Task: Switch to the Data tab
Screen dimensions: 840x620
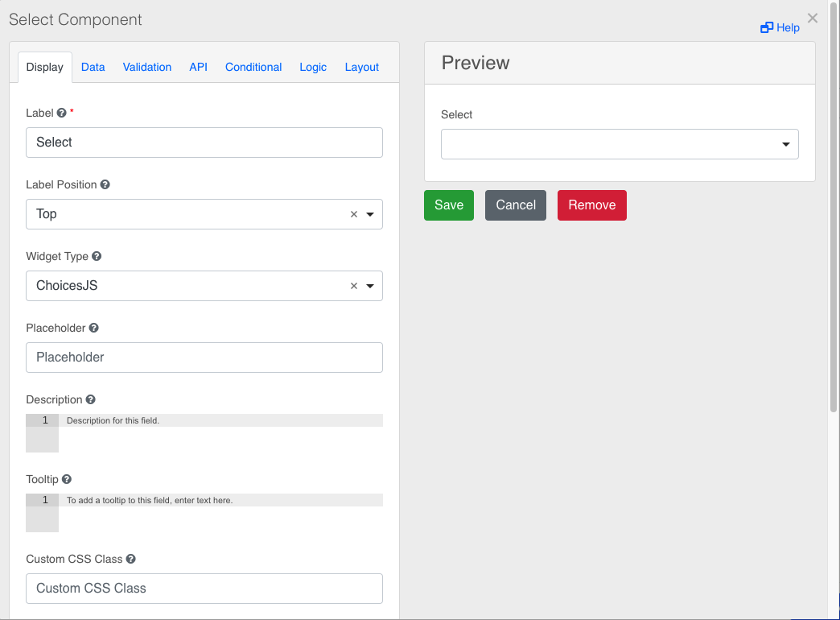Action: pos(93,67)
